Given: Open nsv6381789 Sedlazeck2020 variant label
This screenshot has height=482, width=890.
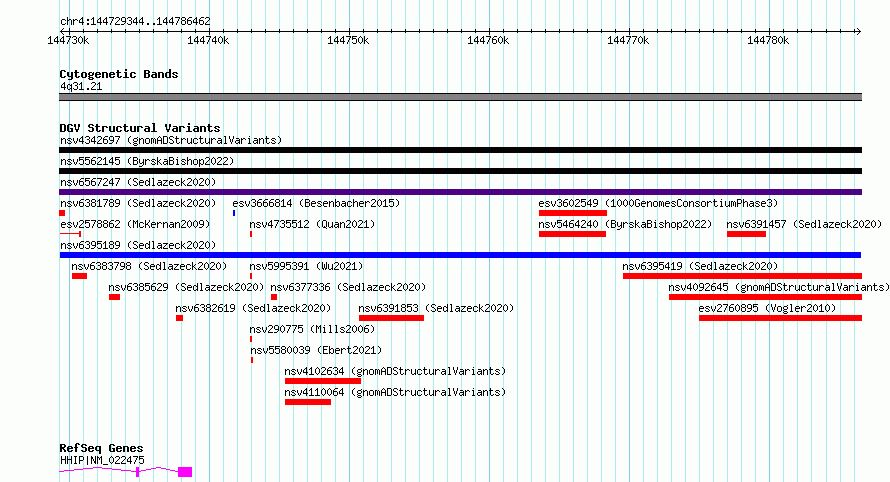Looking at the screenshot, I should coord(138,203).
